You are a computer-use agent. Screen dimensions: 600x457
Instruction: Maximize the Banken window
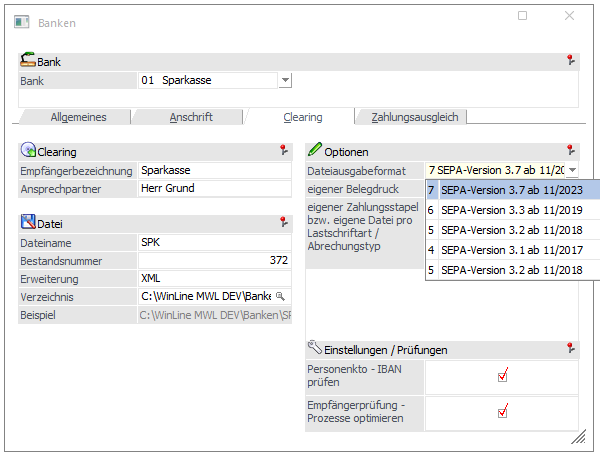[522, 17]
